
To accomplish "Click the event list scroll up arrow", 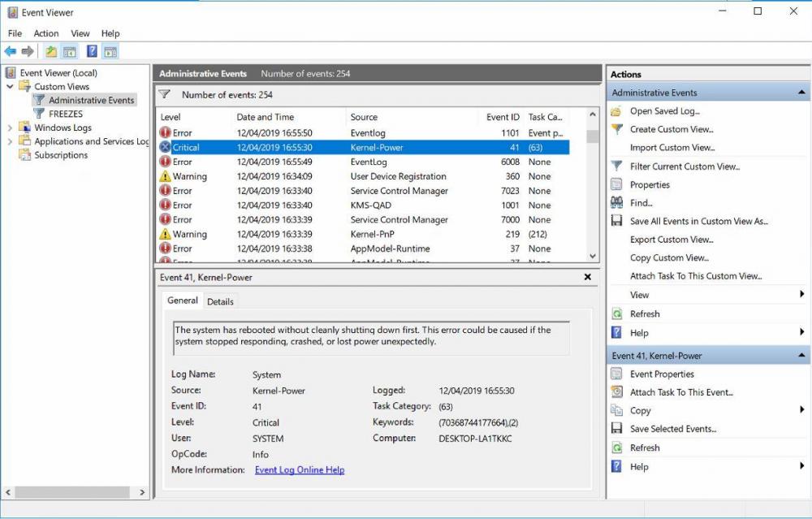I will click(593, 115).
